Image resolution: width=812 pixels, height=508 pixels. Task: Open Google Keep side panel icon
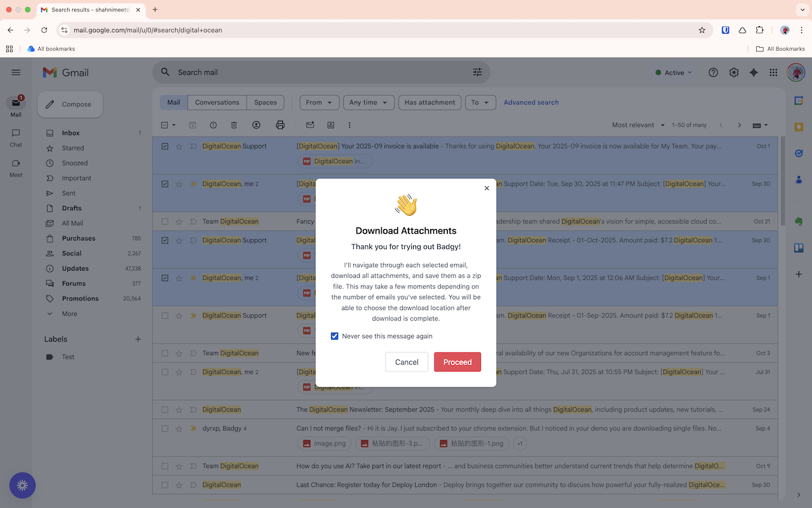(x=799, y=127)
